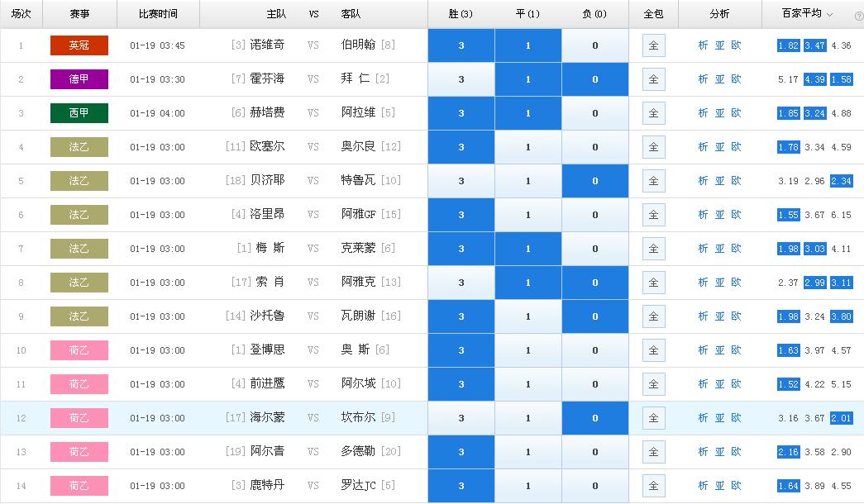Click the 全包 column header
864x504 pixels.
653,14
